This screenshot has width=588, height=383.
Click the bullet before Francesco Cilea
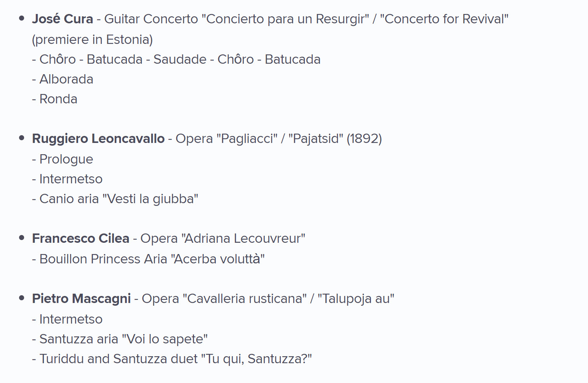tap(22, 237)
